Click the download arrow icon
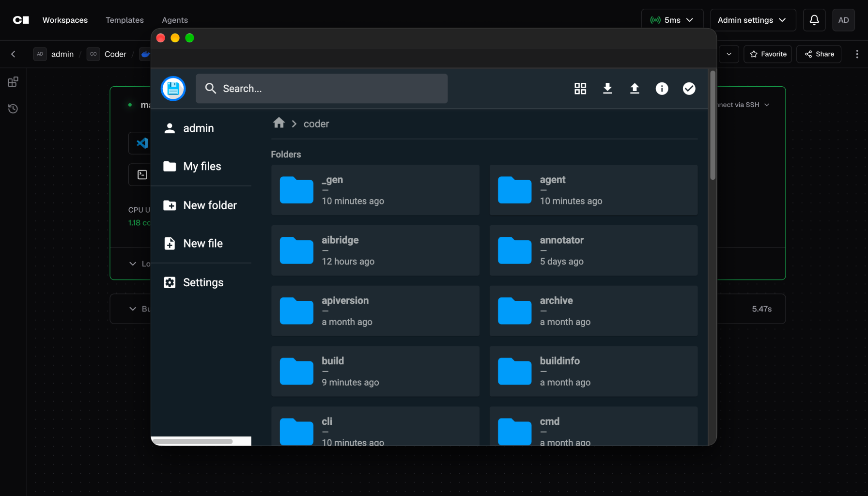 click(x=607, y=89)
